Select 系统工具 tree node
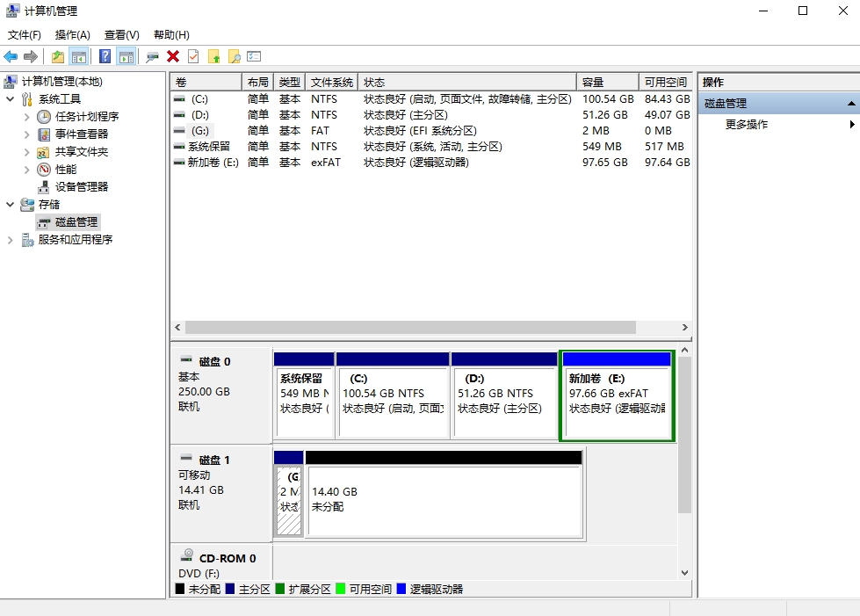The height and width of the screenshot is (616, 860). [x=59, y=98]
